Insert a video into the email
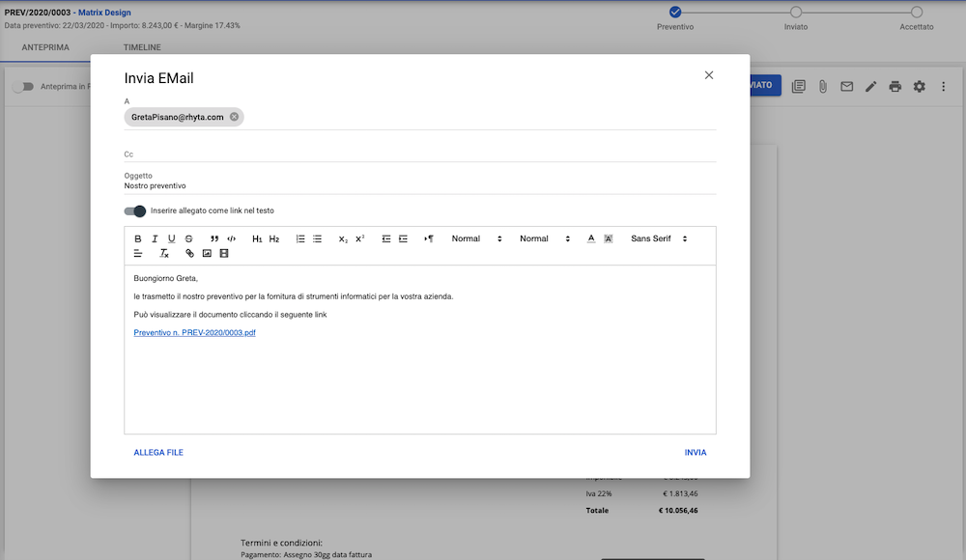Image resolution: width=966 pixels, height=560 pixels. [224, 254]
